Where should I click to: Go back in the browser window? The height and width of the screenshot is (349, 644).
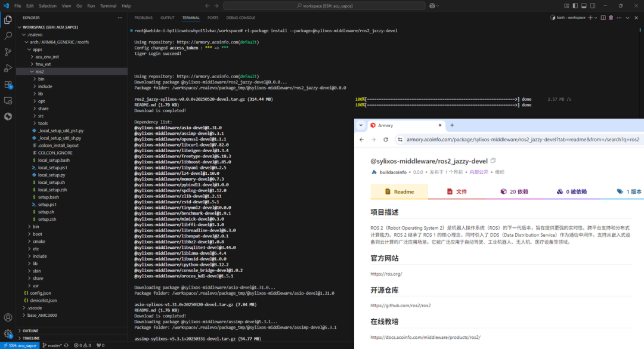coord(361,140)
